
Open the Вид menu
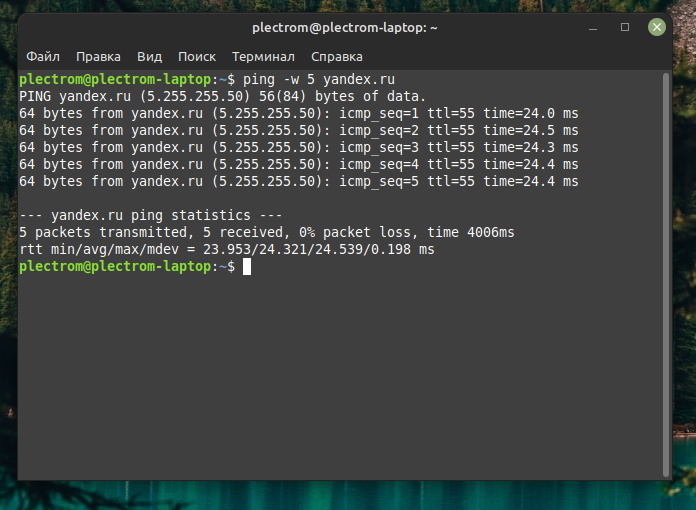[x=149, y=57]
